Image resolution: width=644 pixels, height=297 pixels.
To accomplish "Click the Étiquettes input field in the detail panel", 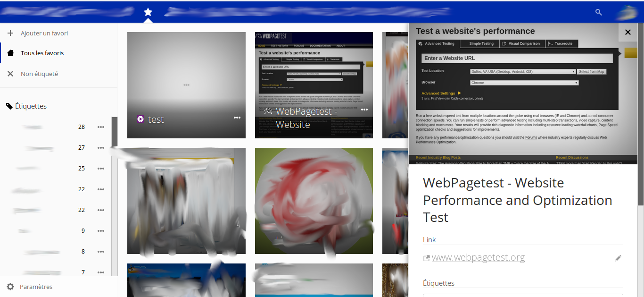I will tap(523, 295).
